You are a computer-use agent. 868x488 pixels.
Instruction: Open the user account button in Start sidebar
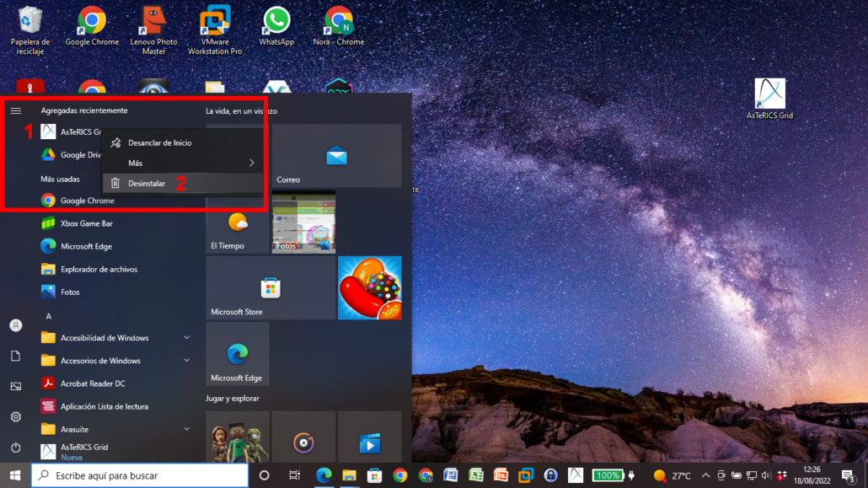click(15, 324)
